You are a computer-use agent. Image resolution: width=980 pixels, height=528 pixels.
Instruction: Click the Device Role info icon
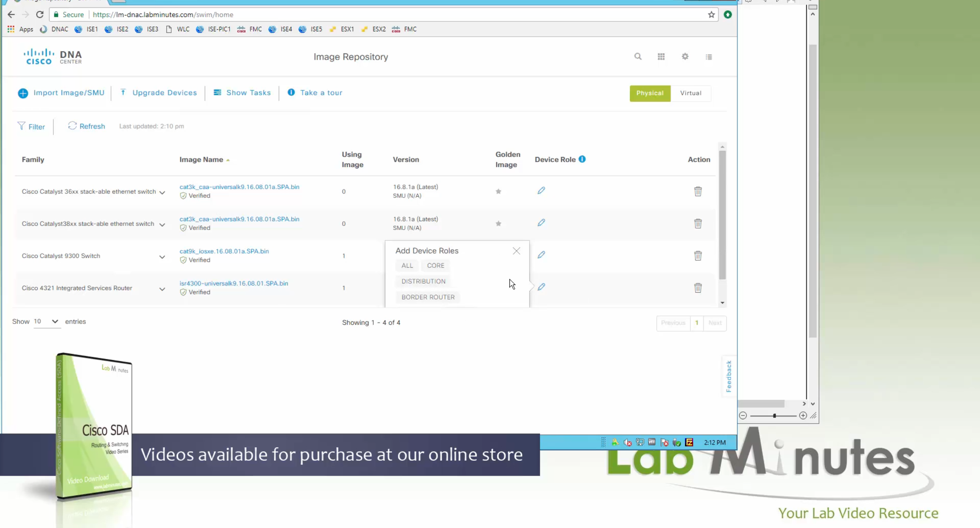tap(582, 159)
